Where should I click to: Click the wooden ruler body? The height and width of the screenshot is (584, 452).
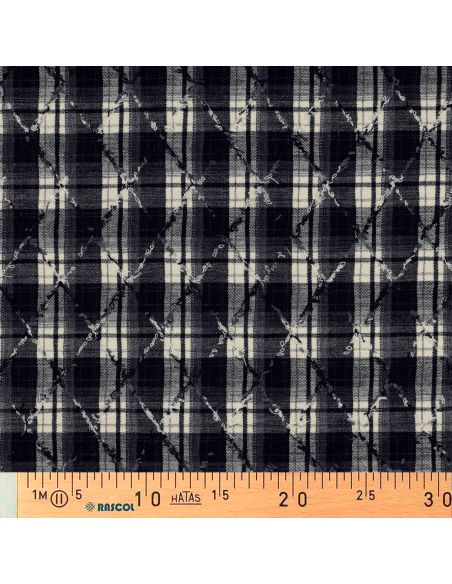[235, 495]
